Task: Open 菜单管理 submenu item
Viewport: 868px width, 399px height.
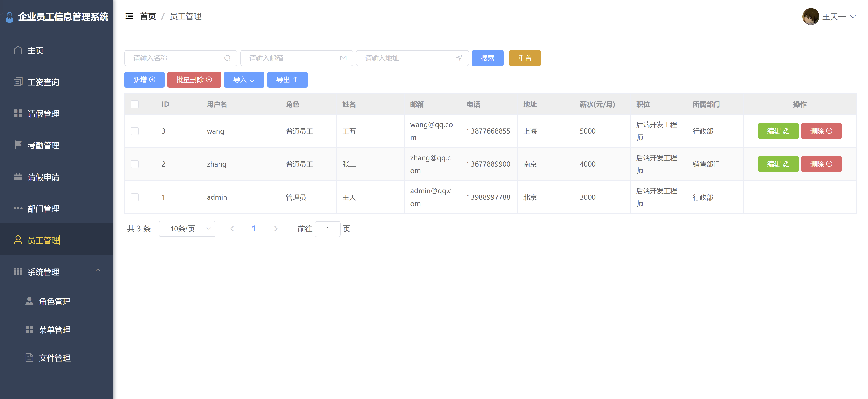Action: (x=56, y=330)
